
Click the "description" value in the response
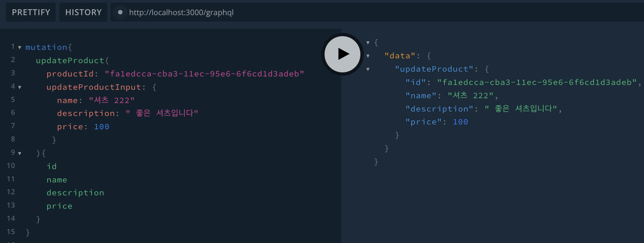click(x=521, y=109)
